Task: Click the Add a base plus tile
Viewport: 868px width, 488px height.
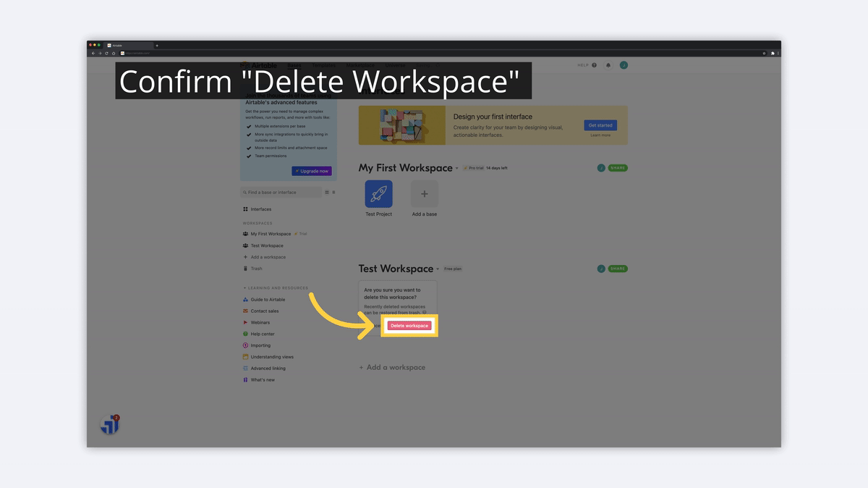Action: tap(425, 194)
